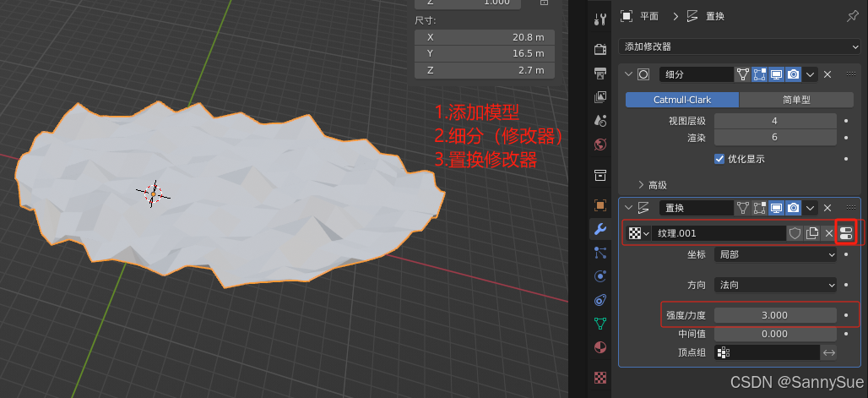Toggle 置换 render camera display
The height and width of the screenshot is (398, 868).
793,208
